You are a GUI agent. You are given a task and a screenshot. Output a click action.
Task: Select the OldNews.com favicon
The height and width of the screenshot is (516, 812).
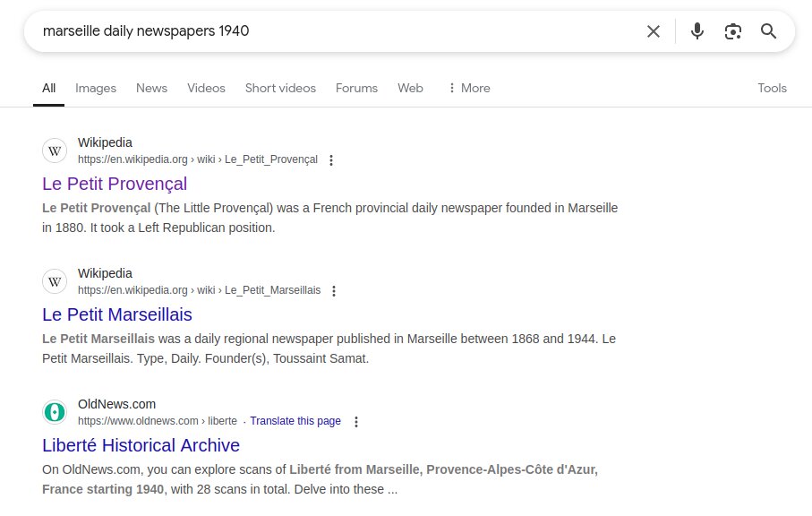click(55, 412)
